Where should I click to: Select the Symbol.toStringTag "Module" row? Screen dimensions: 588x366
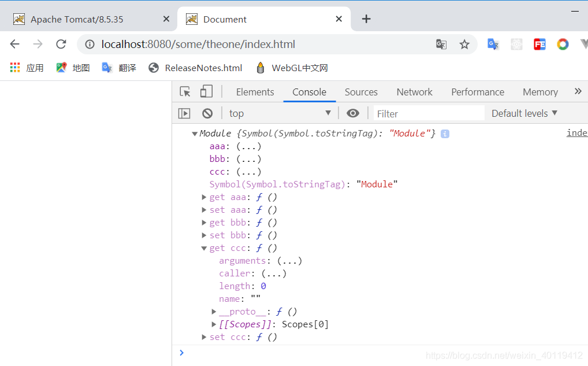click(x=303, y=184)
